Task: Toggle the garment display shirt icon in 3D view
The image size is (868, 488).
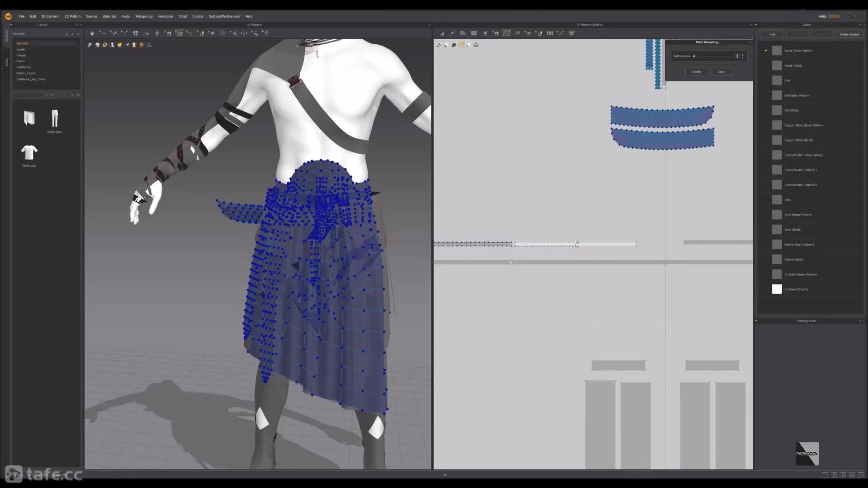Action: click(x=97, y=45)
